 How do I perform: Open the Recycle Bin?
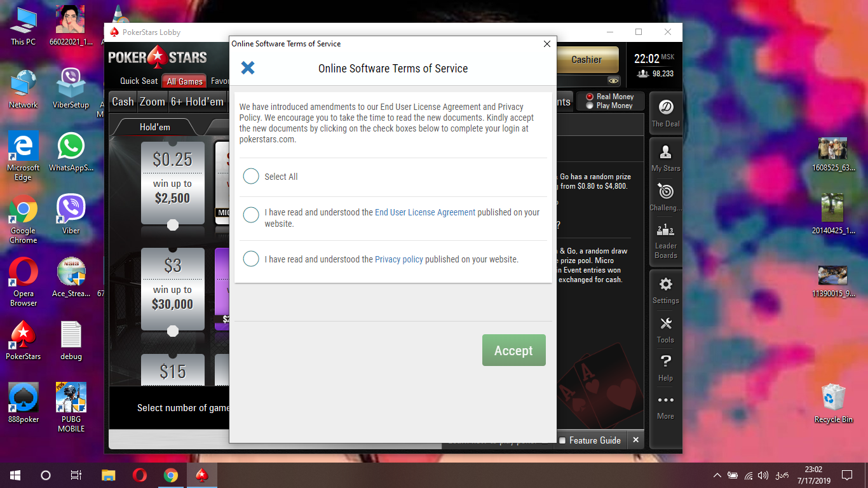(833, 403)
